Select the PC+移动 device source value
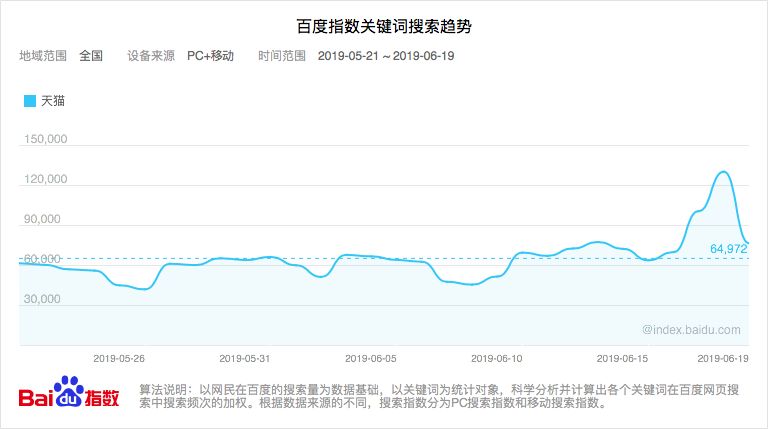Screen dimensions: 768x429 click(x=211, y=56)
